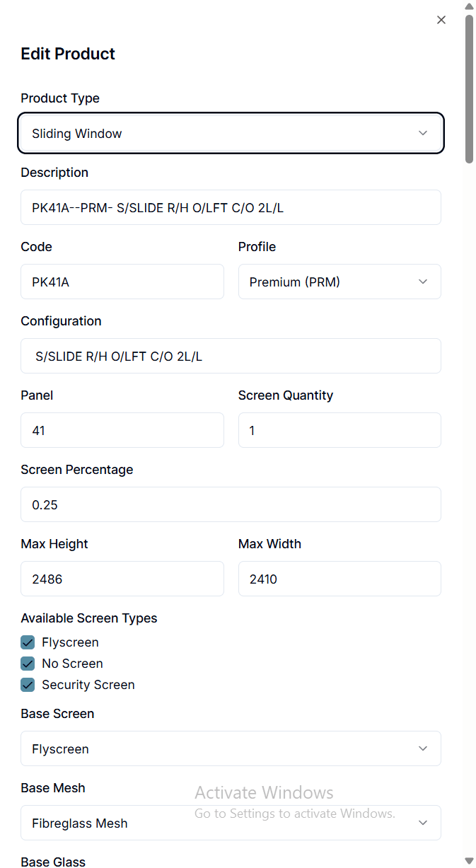Click the Screen Quantity field
476x868 pixels.
[x=339, y=430]
